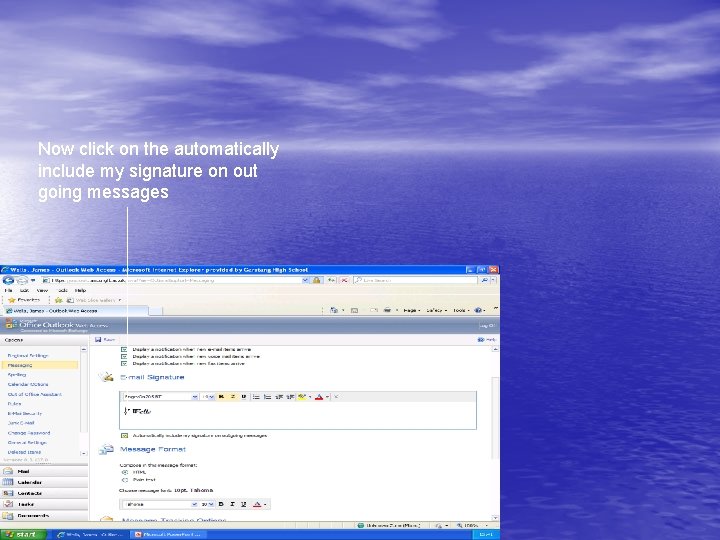
Task: Toggle Bold in message font toolbar
Action: (221, 504)
